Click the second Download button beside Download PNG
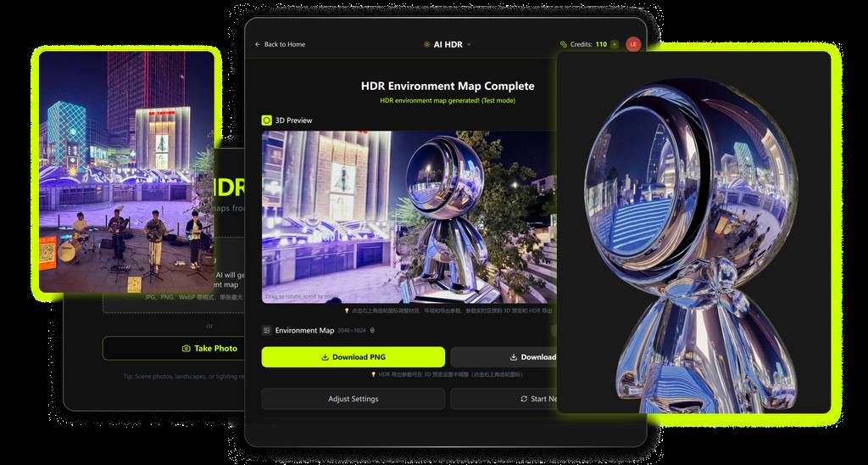This screenshot has height=465, width=868. coord(504,357)
